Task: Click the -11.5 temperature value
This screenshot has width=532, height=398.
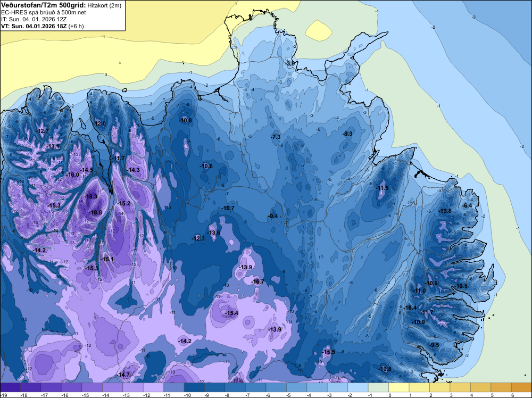Action: point(382,188)
